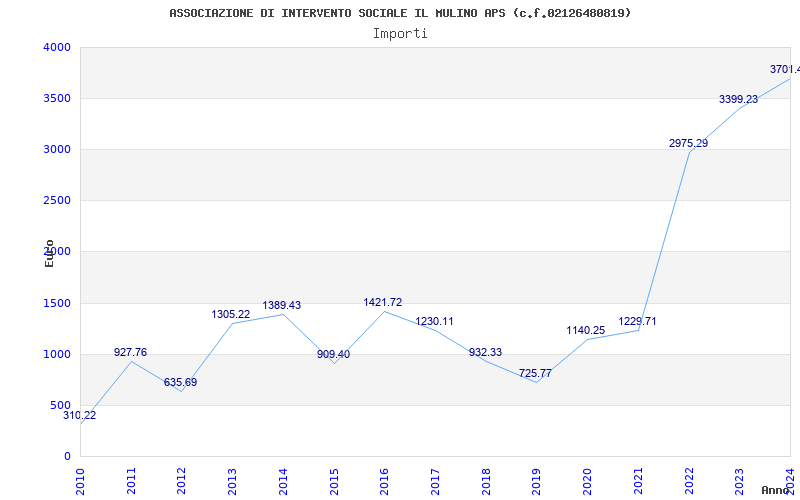800x500 pixels.
Task: Click data label 725.77
Action: pyautogui.click(x=535, y=373)
